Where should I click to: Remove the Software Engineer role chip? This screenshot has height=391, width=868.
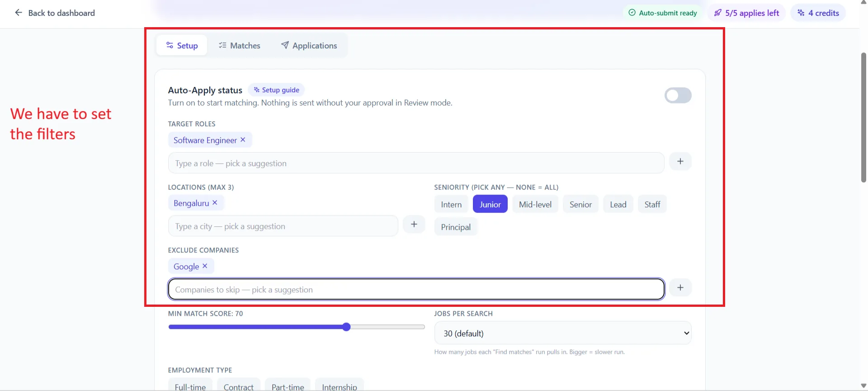(x=243, y=140)
